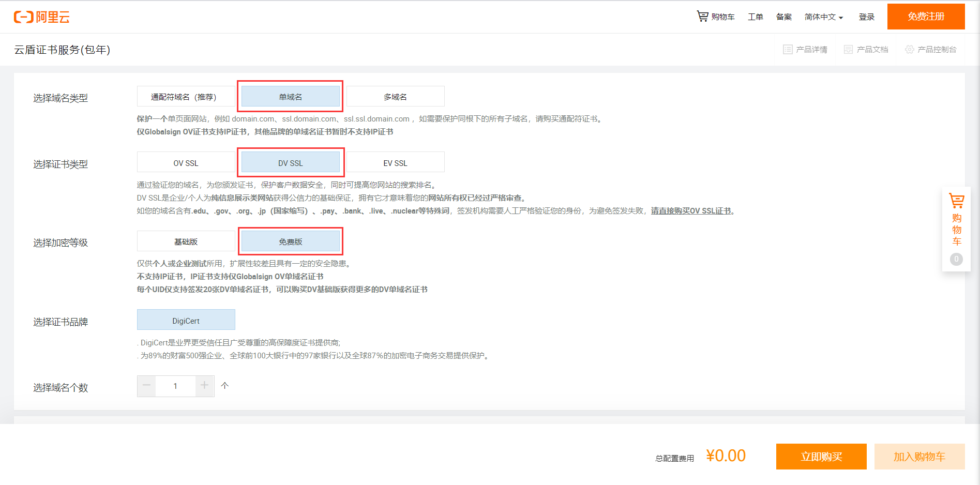Click the 总配置费用 label

(675, 459)
